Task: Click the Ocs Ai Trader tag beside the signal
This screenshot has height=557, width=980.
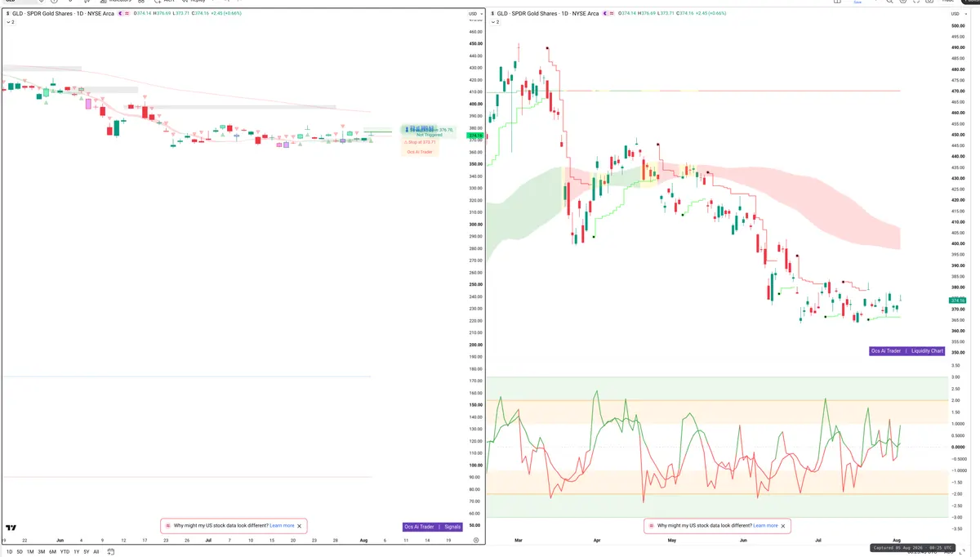Action: pyautogui.click(x=421, y=152)
